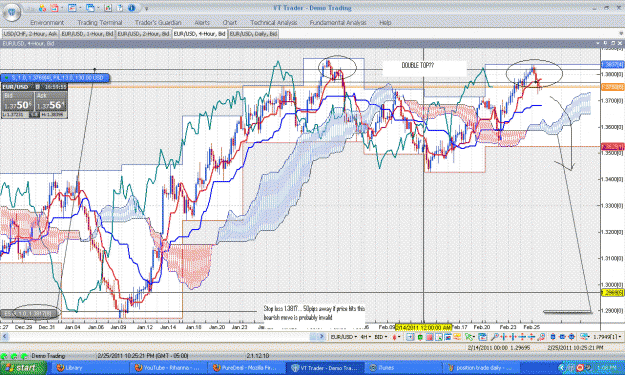The height and width of the screenshot is (375, 625).
Task: Click the cascading windows icon in quick access toolbar
Action: [90, 8]
